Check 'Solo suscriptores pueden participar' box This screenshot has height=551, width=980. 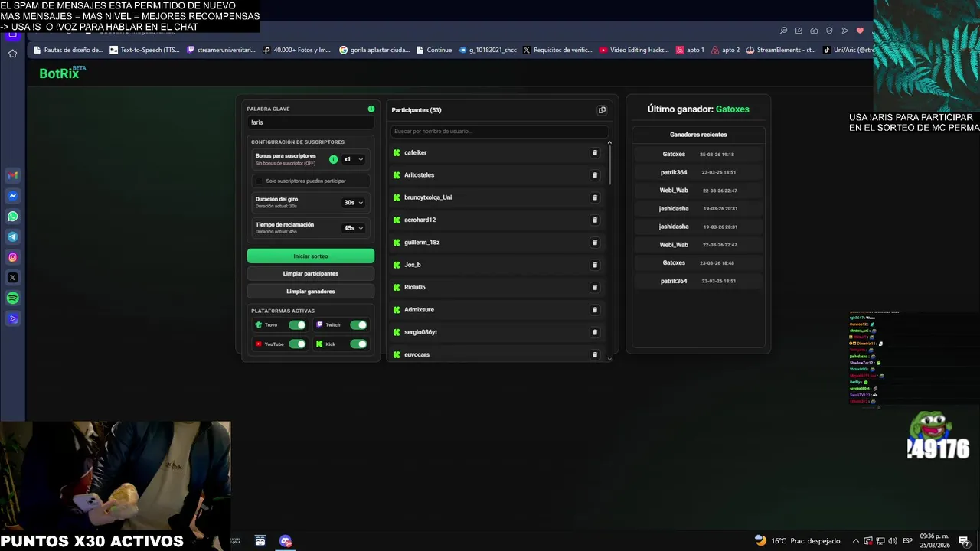259,181
